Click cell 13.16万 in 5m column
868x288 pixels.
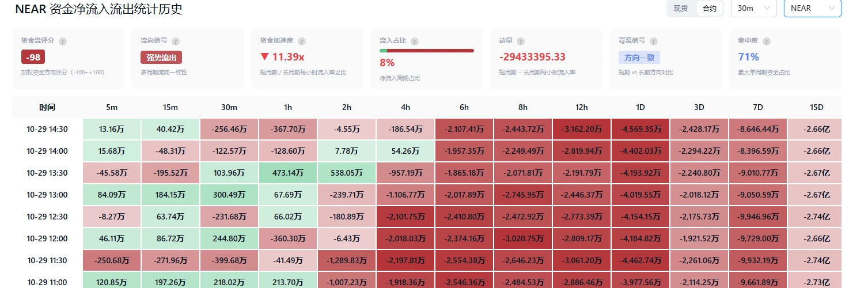click(x=112, y=129)
